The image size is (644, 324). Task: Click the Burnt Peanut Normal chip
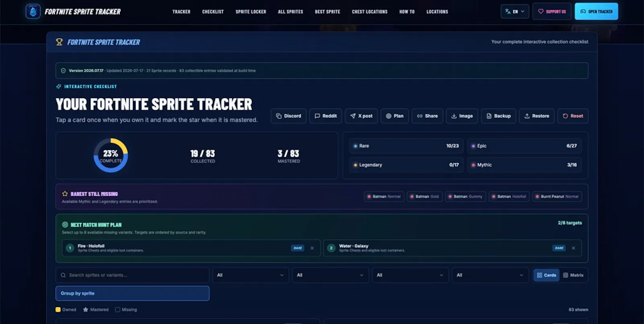click(x=557, y=197)
